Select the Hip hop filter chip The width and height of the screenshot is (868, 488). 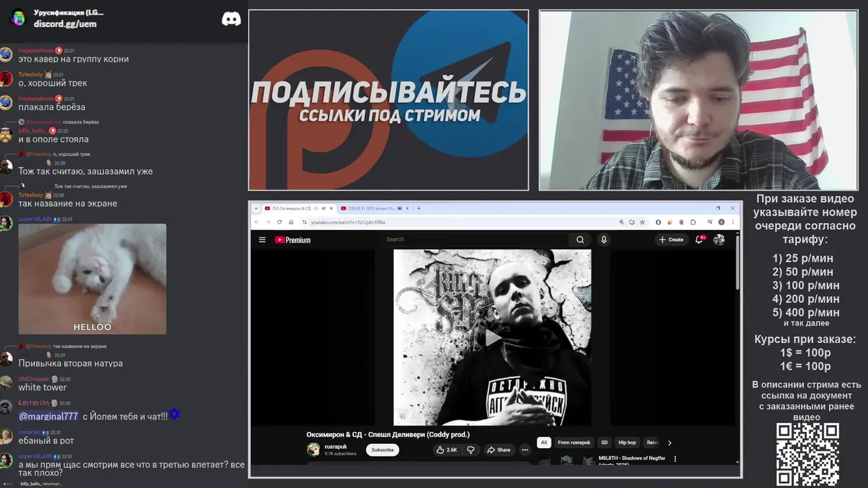coord(627,443)
